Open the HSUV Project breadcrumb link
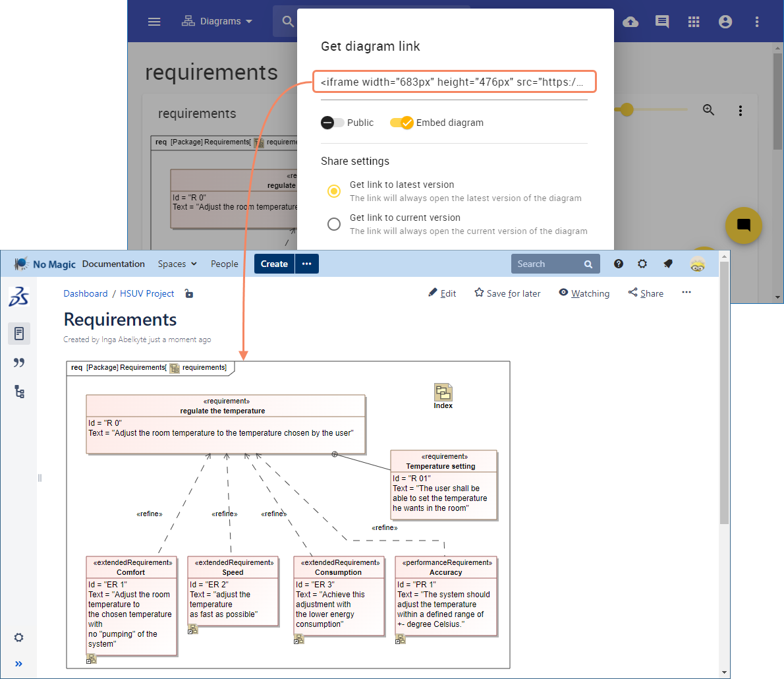Image resolution: width=784 pixels, height=679 pixels. pyautogui.click(x=147, y=293)
